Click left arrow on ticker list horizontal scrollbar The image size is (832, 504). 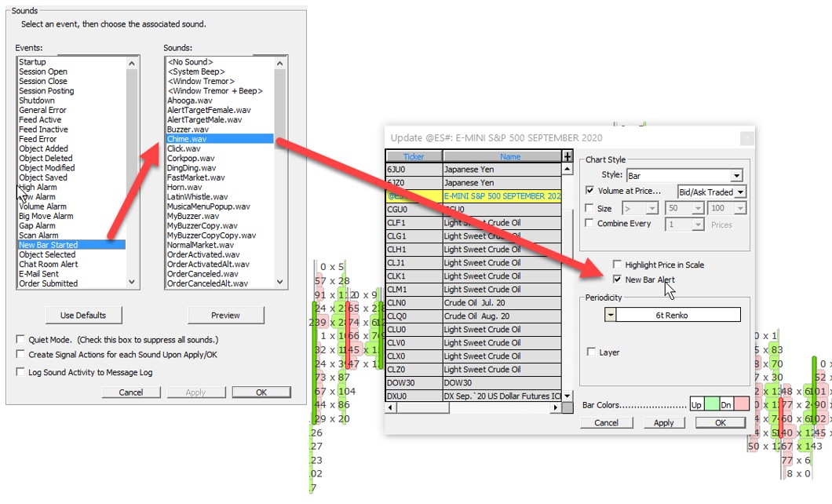390,407
